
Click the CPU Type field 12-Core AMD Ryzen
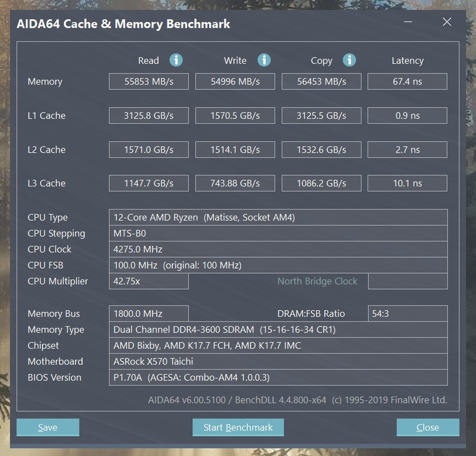[x=278, y=217]
